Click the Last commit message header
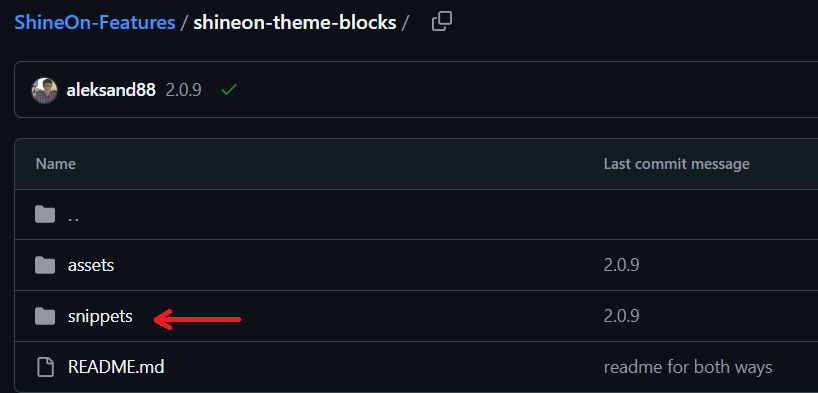818x393 pixels. tap(677, 164)
